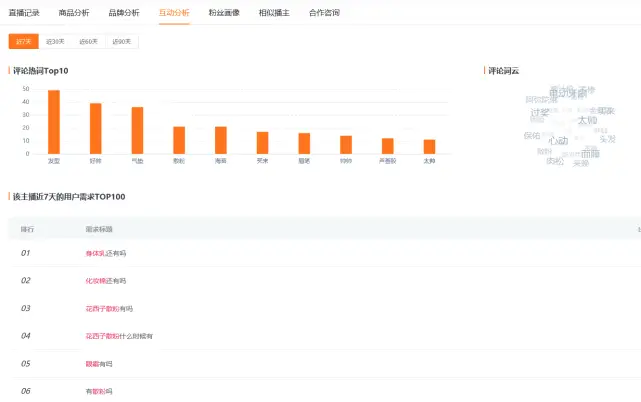The width and height of the screenshot is (641, 402).
Task: Click the 散粉 bar in chart
Action: pos(179,140)
